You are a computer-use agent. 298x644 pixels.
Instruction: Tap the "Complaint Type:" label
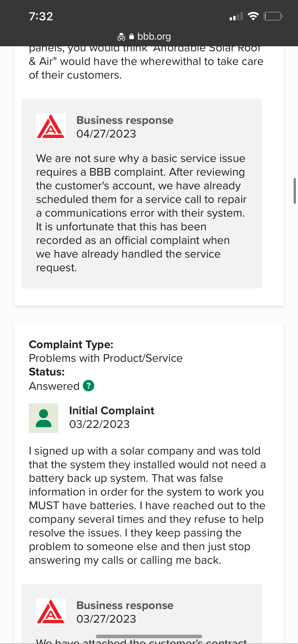point(71,345)
